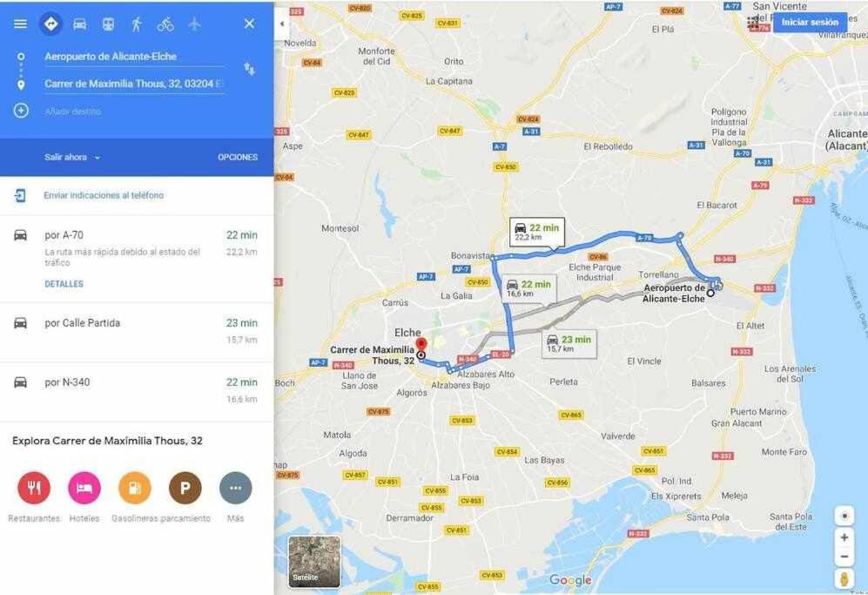This screenshot has width=868, height=595.
Task: Show Restaurantes near the destination
Action: click(x=34, y=488)
